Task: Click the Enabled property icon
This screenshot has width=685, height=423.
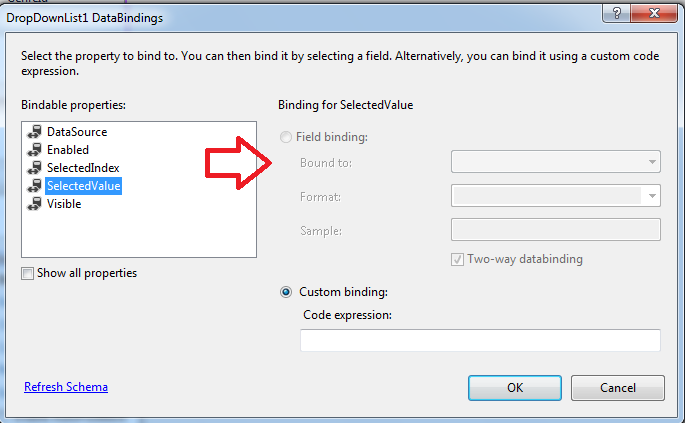Action: (36, 150)
